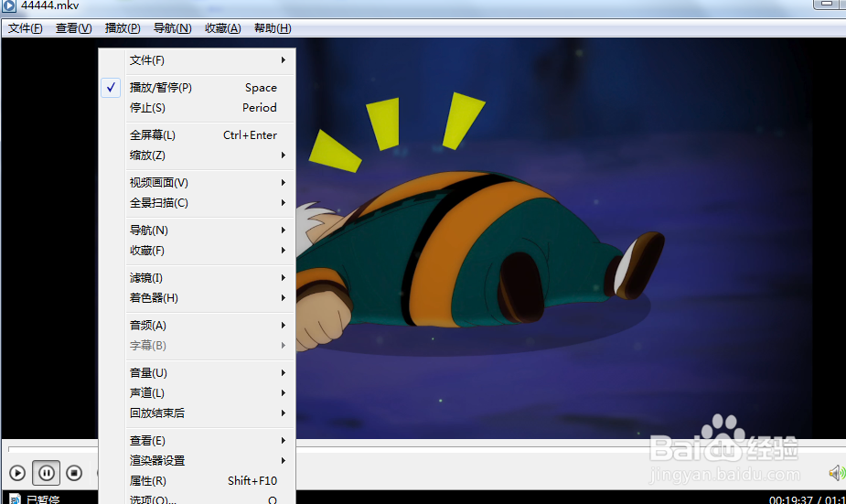
Task: Expand the 视频画面(V) submenu
Action: 198,182
